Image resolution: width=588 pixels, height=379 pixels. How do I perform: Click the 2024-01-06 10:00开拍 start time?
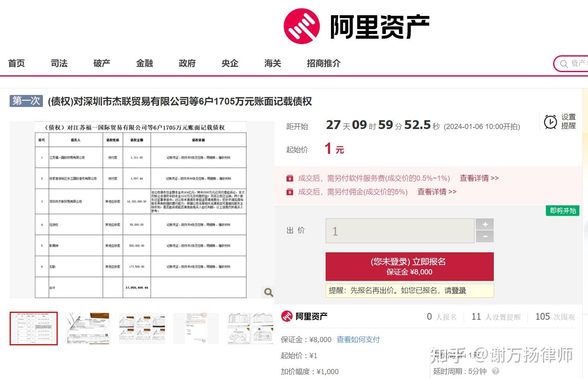[x=482, y=127]
